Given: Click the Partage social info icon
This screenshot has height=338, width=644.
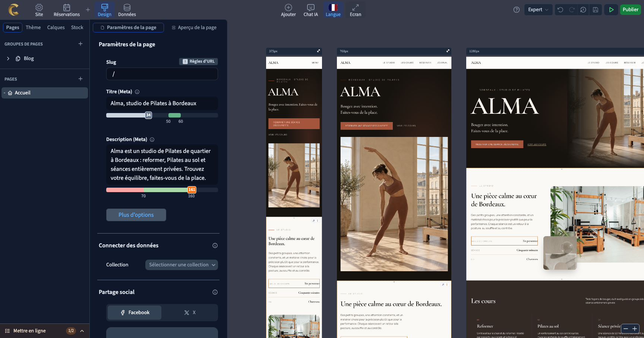Looking at the screenshot, I should coord(215,292).
